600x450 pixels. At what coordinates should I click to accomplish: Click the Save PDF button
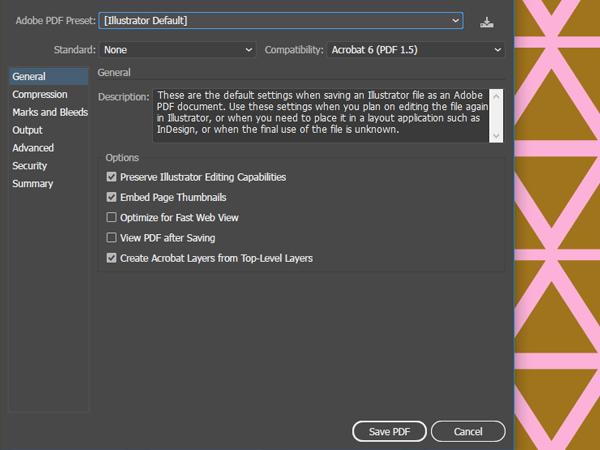[389, 431]
